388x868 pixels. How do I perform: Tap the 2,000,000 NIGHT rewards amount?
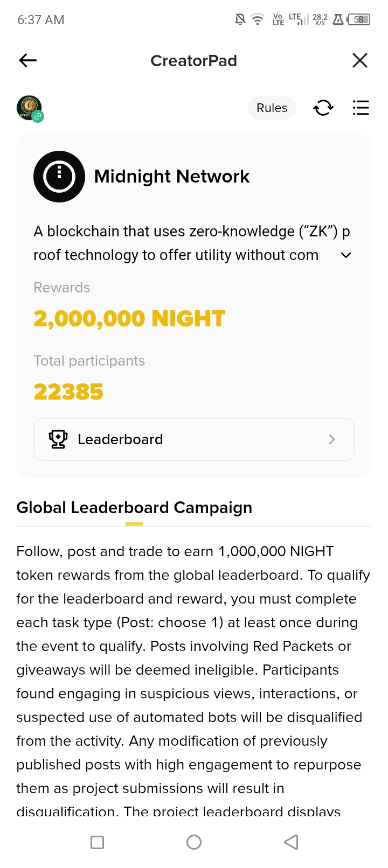129,319
